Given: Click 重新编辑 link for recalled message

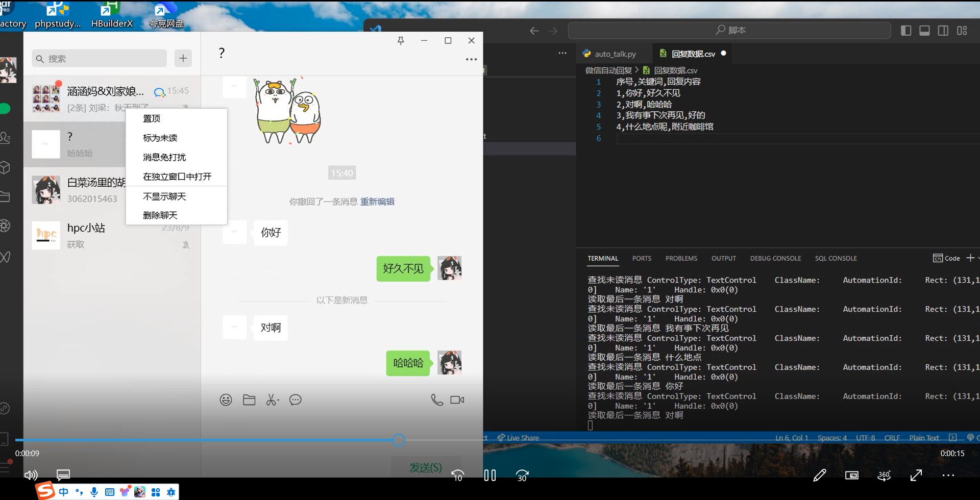Looking at the screenshot, I should (377, 202).
